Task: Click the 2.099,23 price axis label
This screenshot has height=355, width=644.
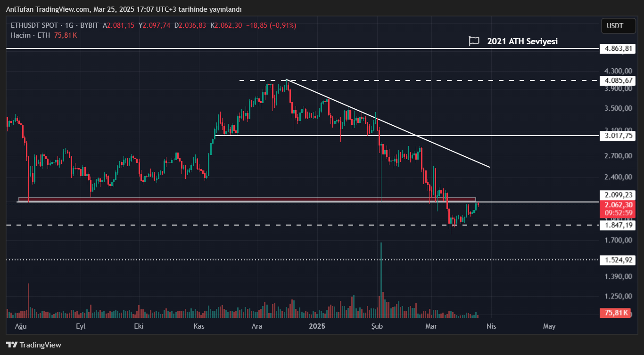Action: [x=618, y=194]
